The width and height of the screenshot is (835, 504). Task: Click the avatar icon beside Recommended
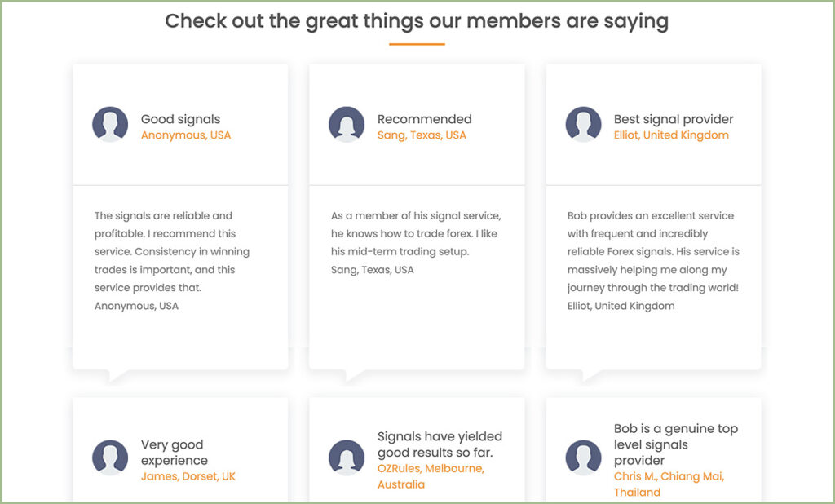pos(347,125)
